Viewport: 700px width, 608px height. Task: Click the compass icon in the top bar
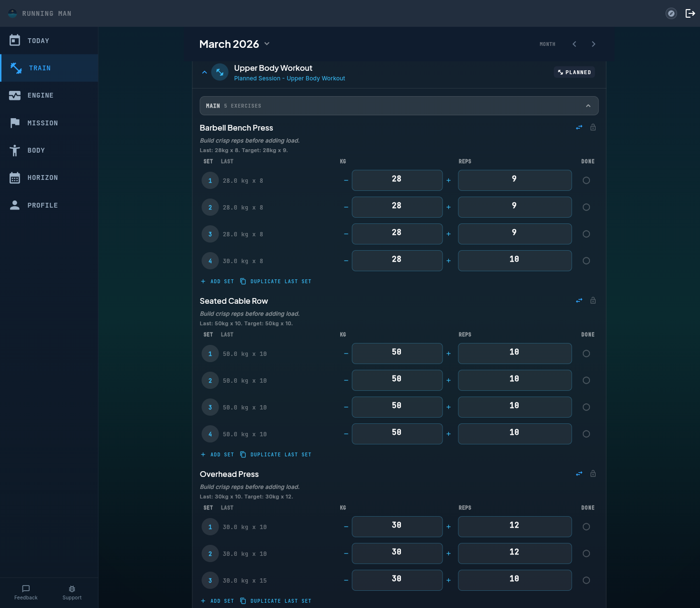[x=671, y=13]
